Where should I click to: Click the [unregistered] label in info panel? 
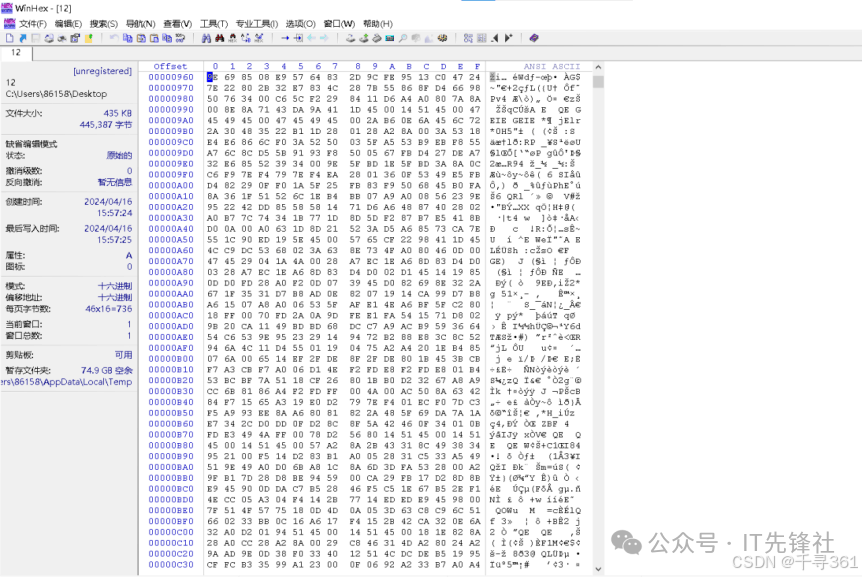pos(102,71)
